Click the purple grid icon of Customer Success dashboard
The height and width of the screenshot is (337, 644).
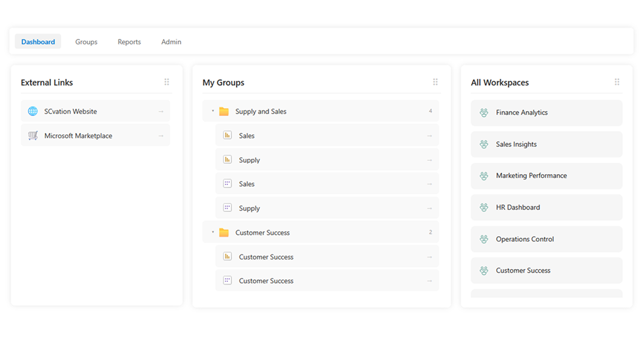pos(227,280)
